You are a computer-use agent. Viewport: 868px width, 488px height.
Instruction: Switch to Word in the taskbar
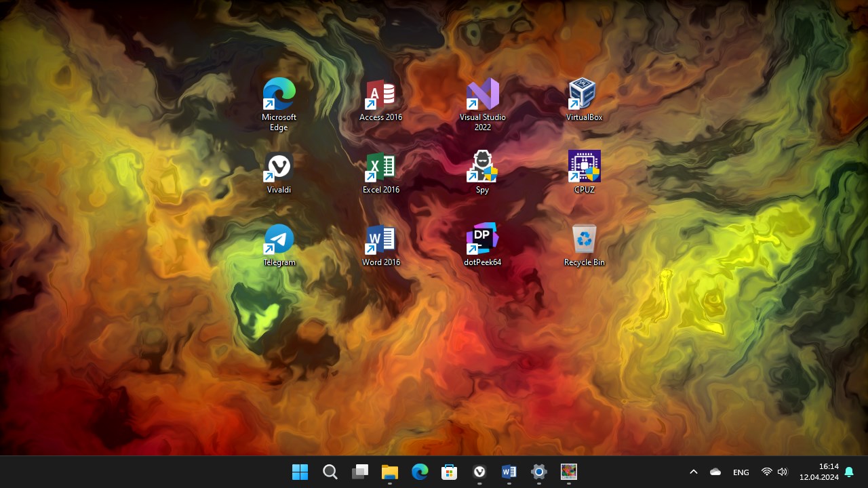pyautogui.click(x=509, y=472)
